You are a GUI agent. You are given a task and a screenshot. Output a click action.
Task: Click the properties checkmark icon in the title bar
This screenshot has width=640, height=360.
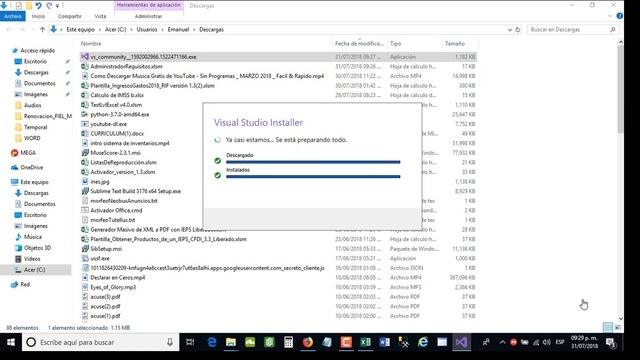[18, 6]
